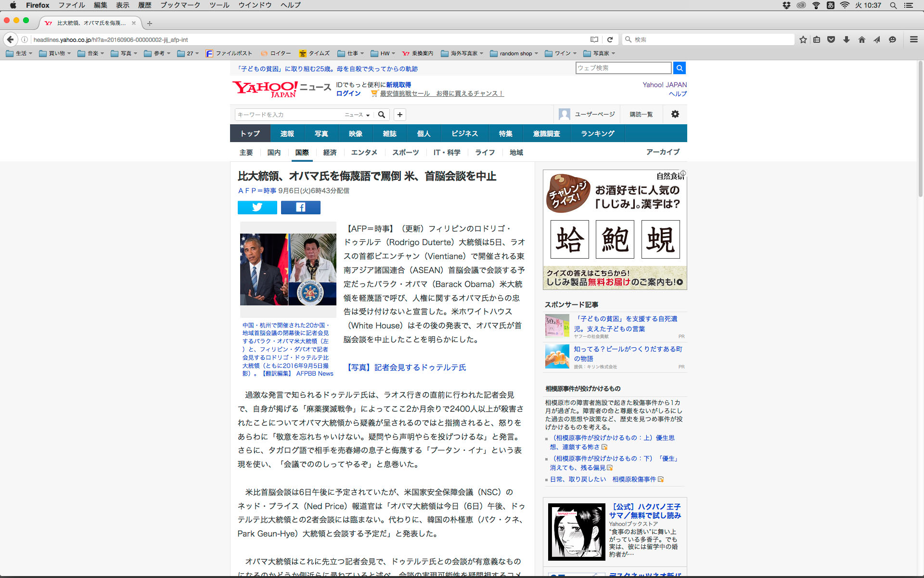Open the settings gear on Yahoo News
The width and height of the screenshot is (924, 578).
click(675, 114)
